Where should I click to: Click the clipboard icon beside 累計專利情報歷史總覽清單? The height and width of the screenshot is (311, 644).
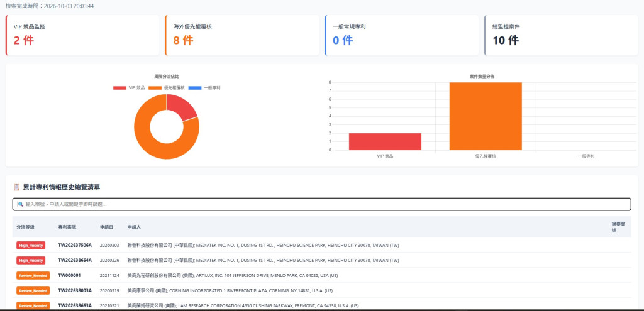[17, 187]
